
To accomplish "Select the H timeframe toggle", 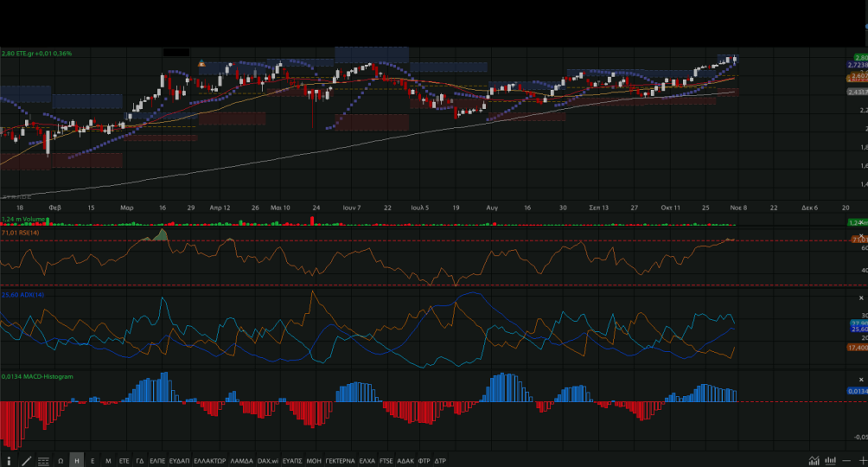I will (x=76, y=461).
